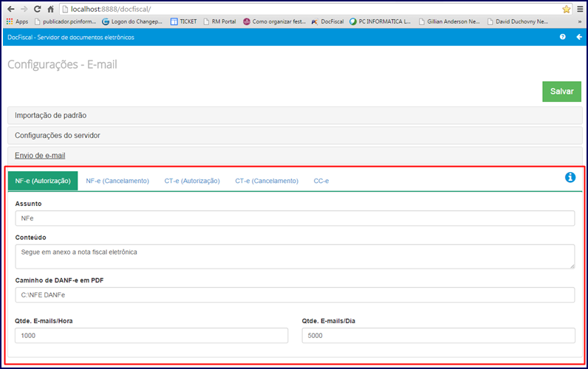Click the DocFiscal header title text
588x369 pixels.
[71, 37]
